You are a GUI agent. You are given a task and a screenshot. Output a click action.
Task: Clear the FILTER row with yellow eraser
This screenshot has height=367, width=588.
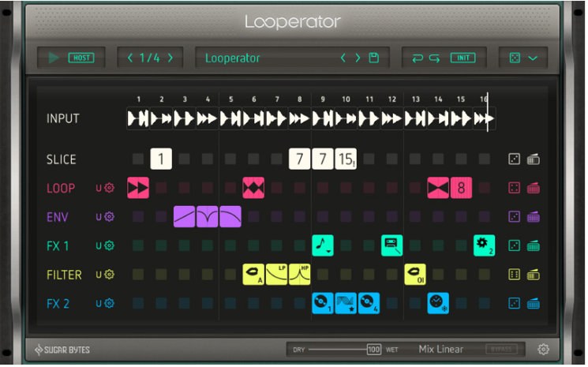[534, 275]
